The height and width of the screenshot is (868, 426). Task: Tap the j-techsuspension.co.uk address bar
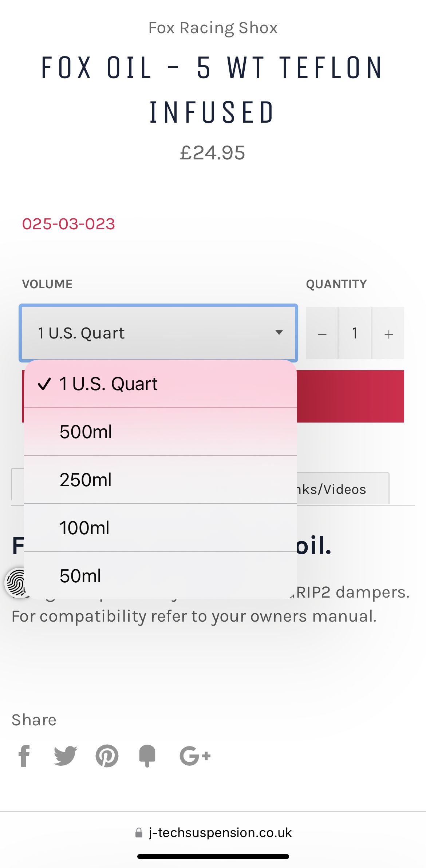point(213,833)
